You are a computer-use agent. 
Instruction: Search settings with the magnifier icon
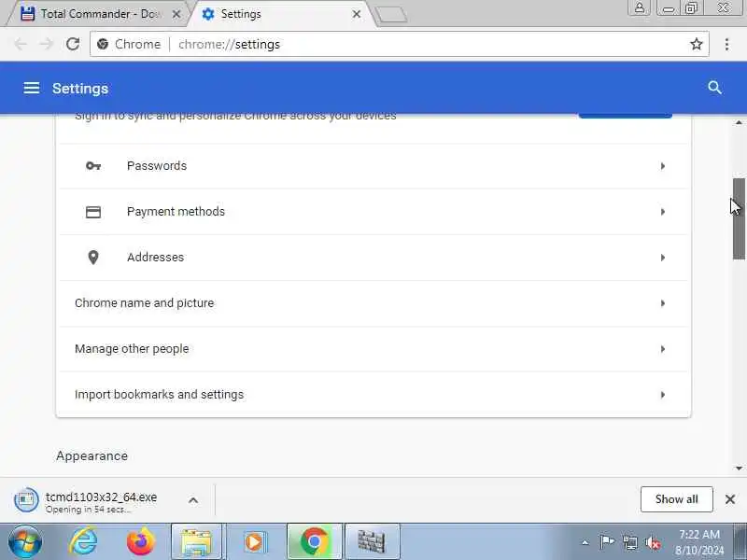[x=714, y=88]
